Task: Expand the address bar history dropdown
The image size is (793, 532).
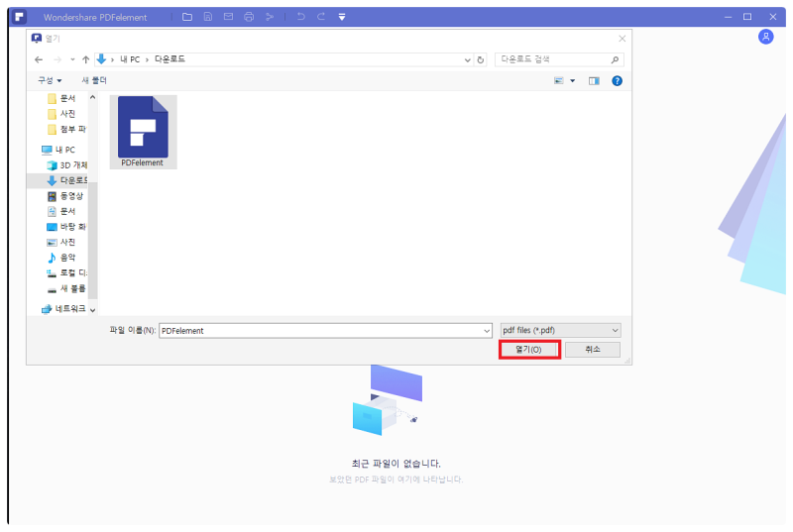Action: [x=467, y=59]
